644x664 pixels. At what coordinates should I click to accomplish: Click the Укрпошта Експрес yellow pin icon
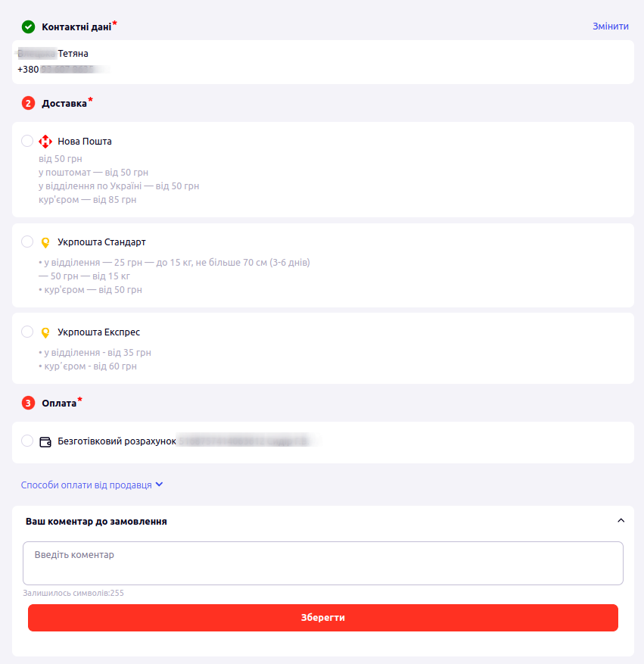45,332
